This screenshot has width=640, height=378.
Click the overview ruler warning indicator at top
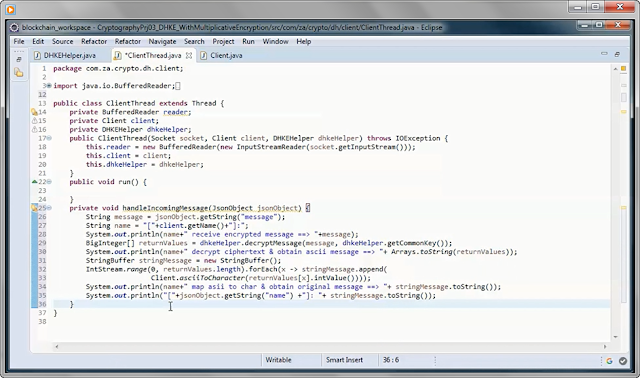coord(624,69)
